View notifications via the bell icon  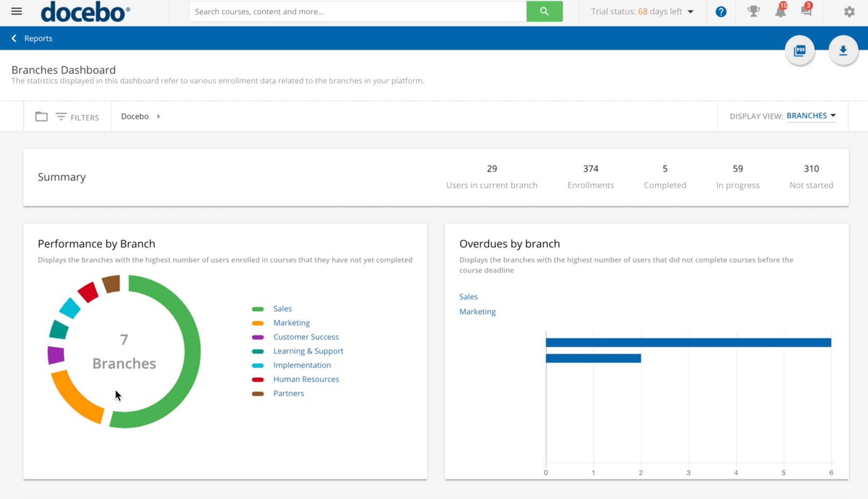pos(780,11)
